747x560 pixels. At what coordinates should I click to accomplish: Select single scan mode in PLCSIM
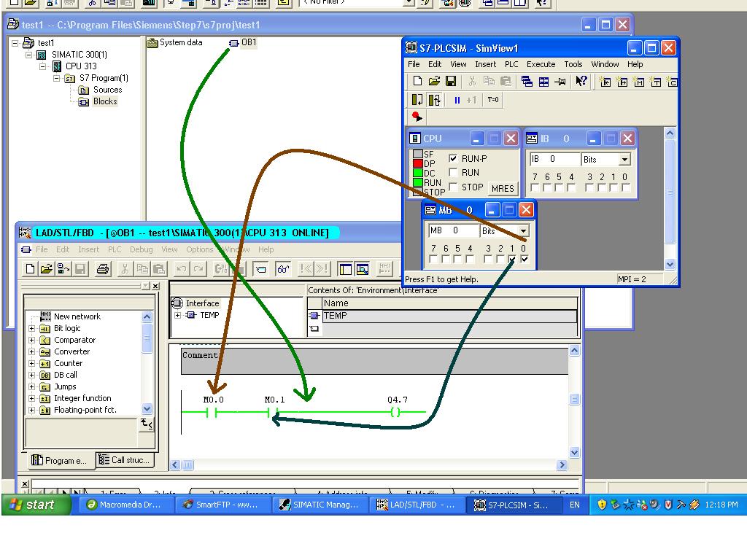[x=417, y=99]
